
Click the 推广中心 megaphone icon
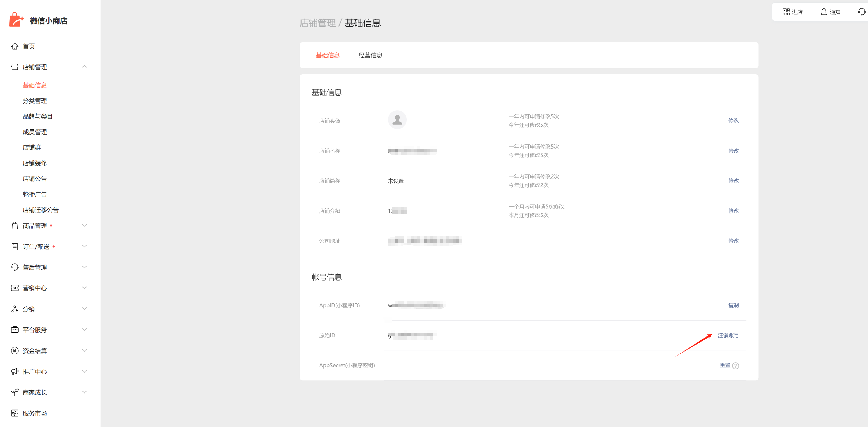coord(15,371)
